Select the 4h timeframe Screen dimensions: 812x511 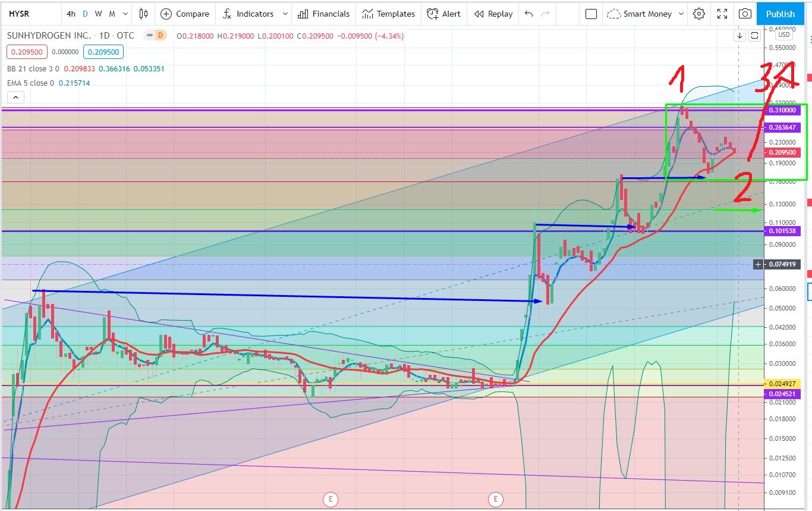pyautogui.click(x=71, y=14)
